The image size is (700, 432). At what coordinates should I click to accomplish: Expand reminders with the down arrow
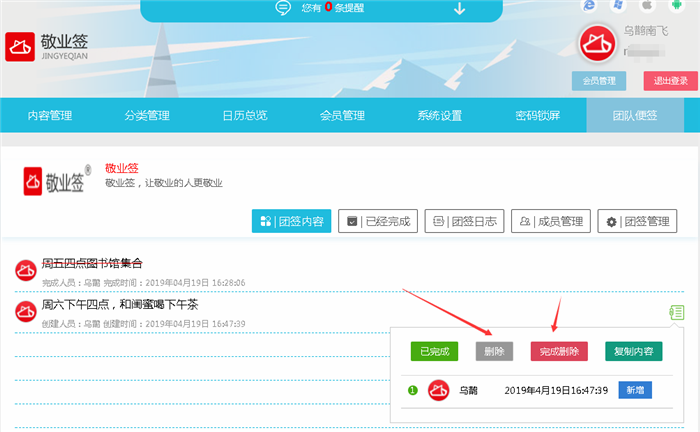click(x=459, y=8)
